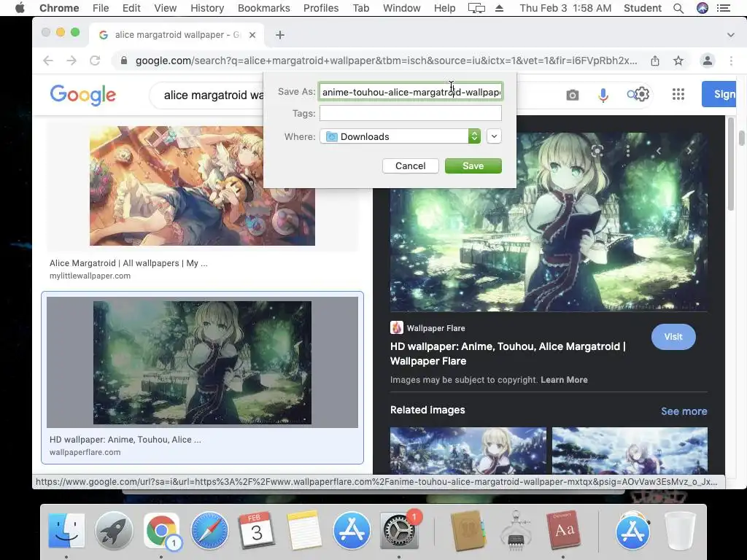Click the Google Lens icon on preview
This screenshot has width=747, height=560.
[x=597, y=151]
